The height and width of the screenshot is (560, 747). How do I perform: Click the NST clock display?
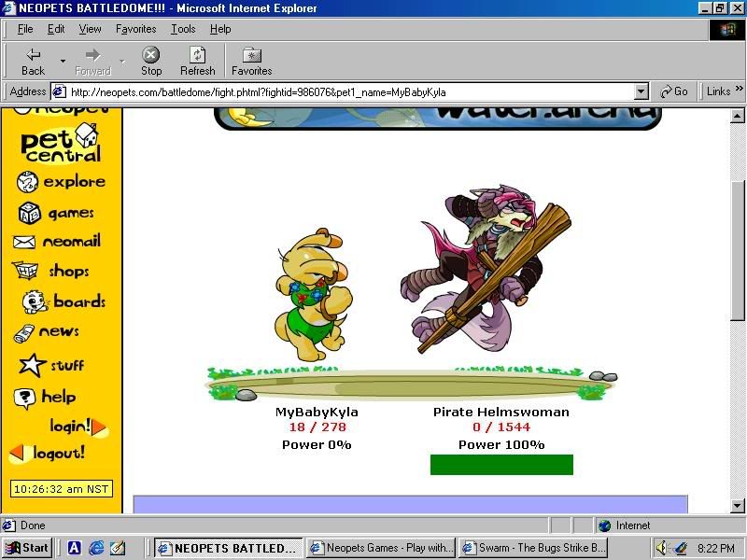click(61, 489)
